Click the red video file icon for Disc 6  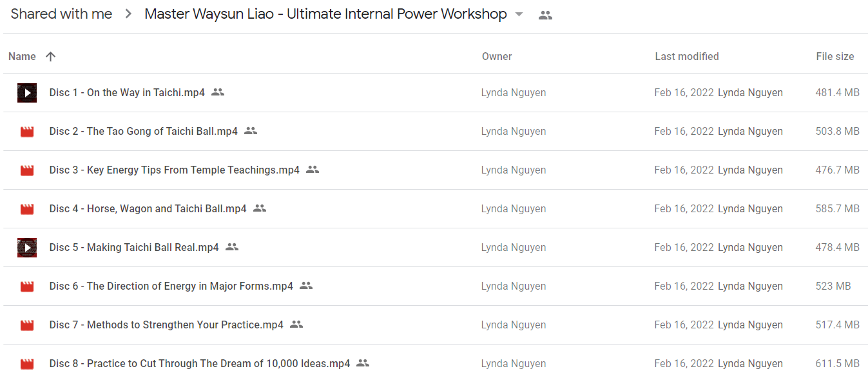pyautogui.click(x=27, y=286)
